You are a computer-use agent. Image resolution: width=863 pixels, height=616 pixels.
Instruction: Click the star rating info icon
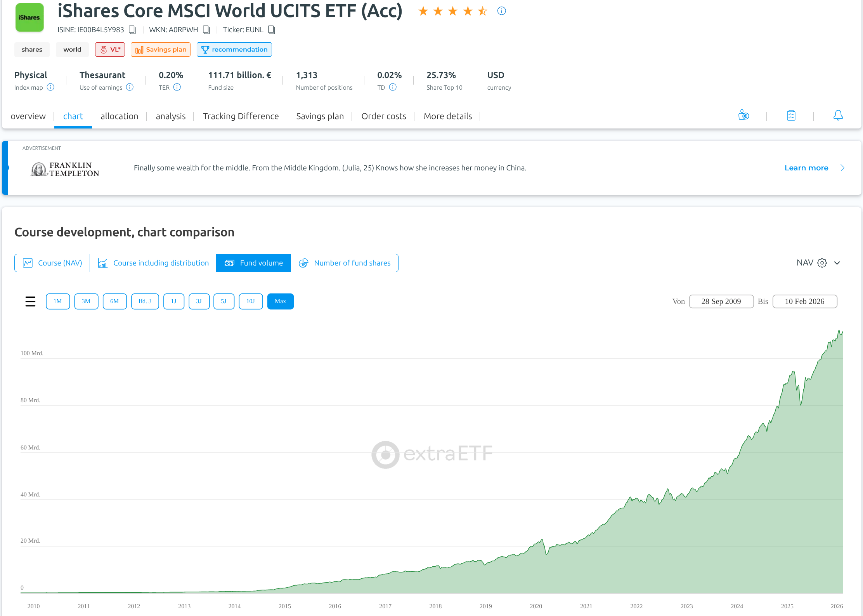[501, 11]
